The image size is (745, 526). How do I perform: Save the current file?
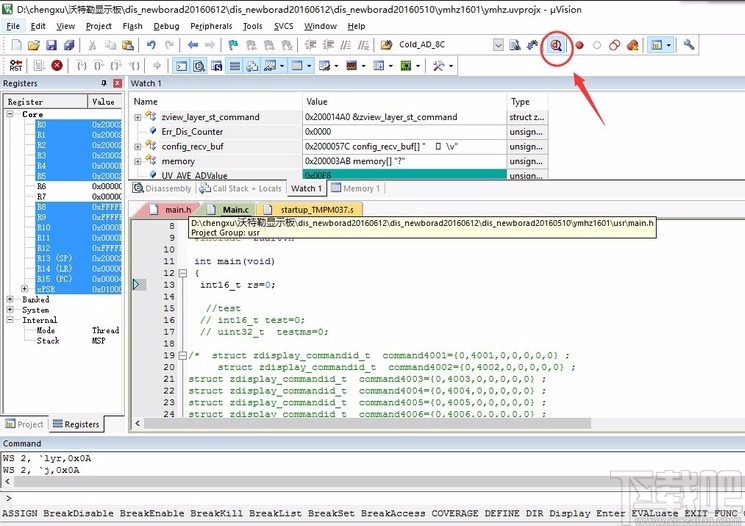pyautogui.click(x=51, y=45)
